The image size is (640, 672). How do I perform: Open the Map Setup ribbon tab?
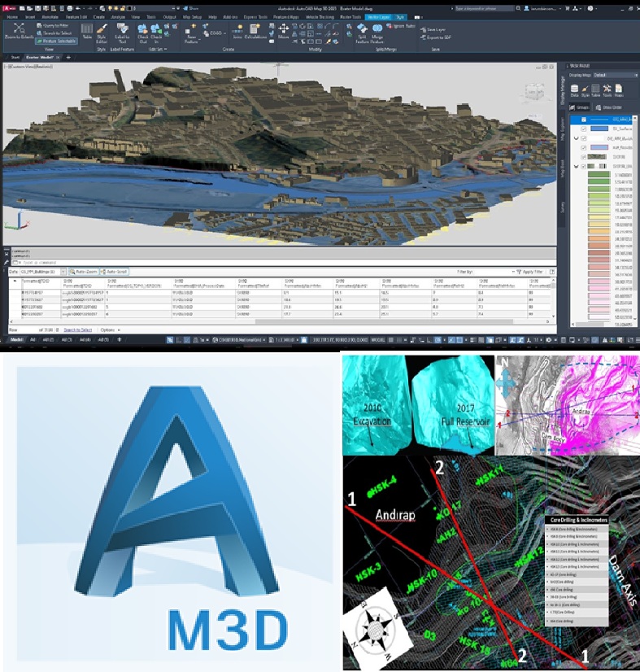pos(193,17)
